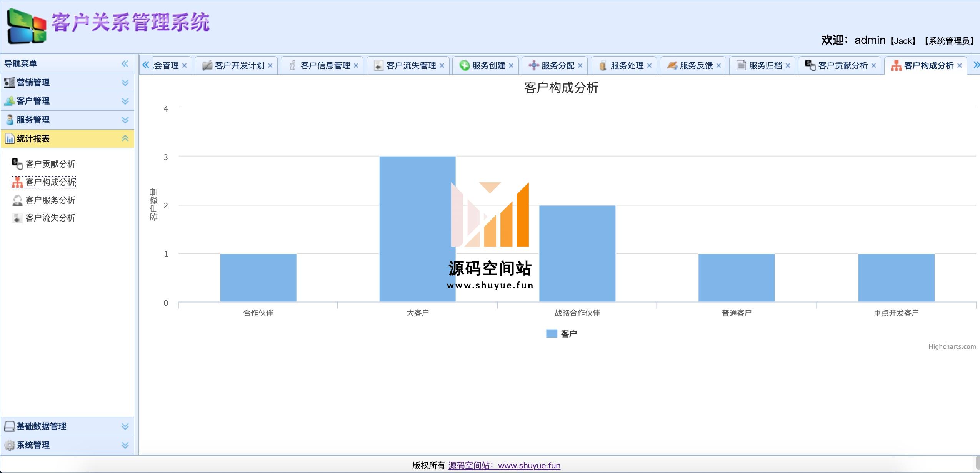This screenshot has height=473, width=980.
Task: Click the 合作伙伴 bar in chart
Action: click(258, 278)
